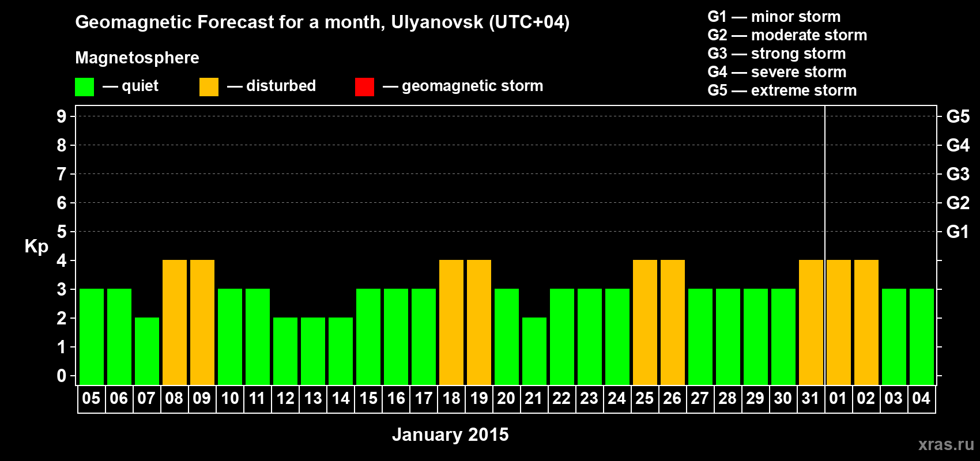Open the xras.ru watermark link
The height and width of the screenshot is (461, 980).
pyautogui.click(x=946, y=444)
